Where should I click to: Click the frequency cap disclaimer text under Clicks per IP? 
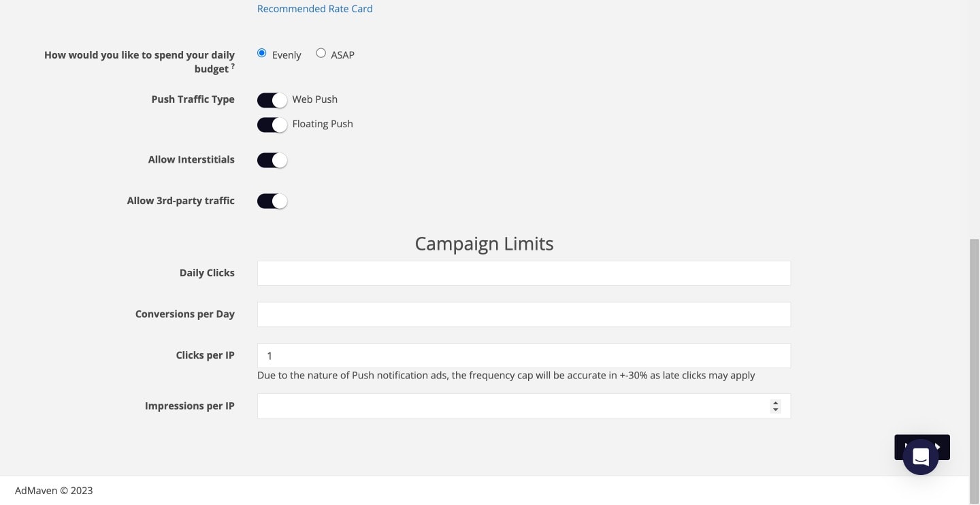(x=506, y=375)
